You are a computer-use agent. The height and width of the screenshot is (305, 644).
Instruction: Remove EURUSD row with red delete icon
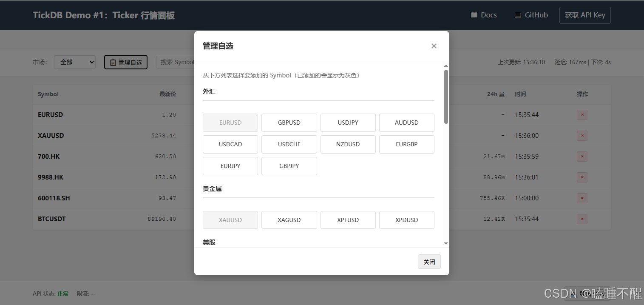[582, 115]
